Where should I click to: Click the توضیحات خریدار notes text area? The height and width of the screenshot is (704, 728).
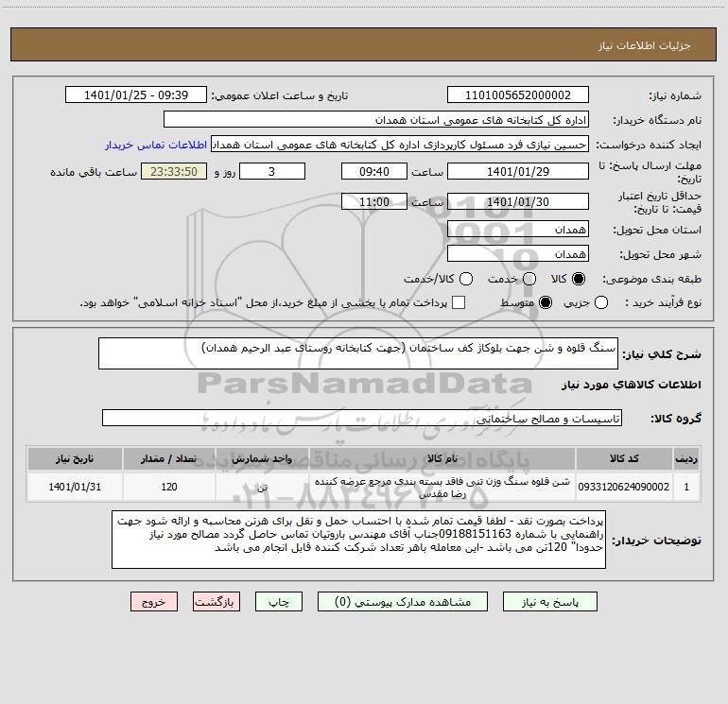pos(358,540)
